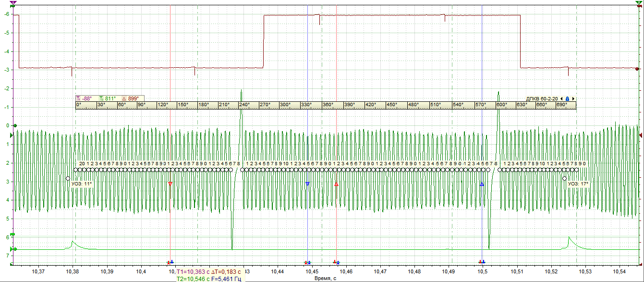Image resolution: width=644 pixels, height=282 pixels.
Task: Click the 10,47 time axis label
Action: (x=380, y=272)
